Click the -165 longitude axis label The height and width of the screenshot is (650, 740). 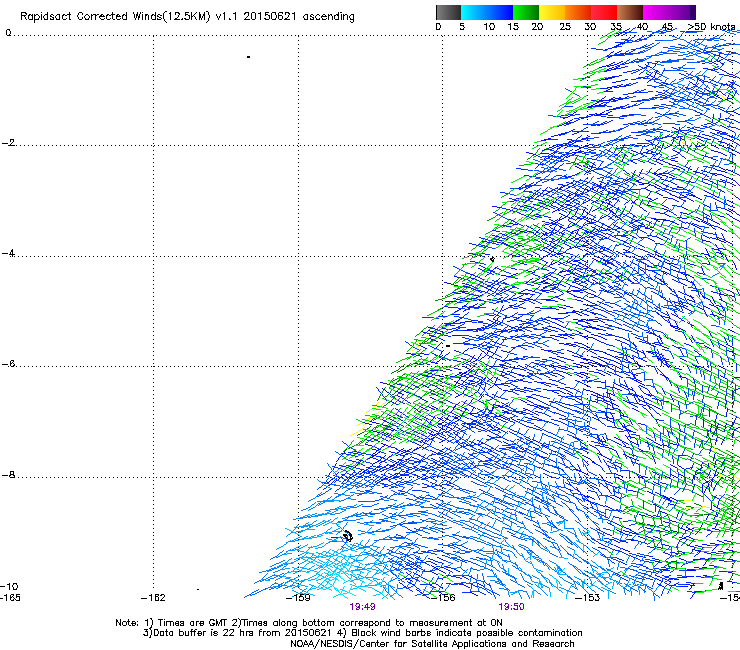pyautogui.click(x=10, y=598)
